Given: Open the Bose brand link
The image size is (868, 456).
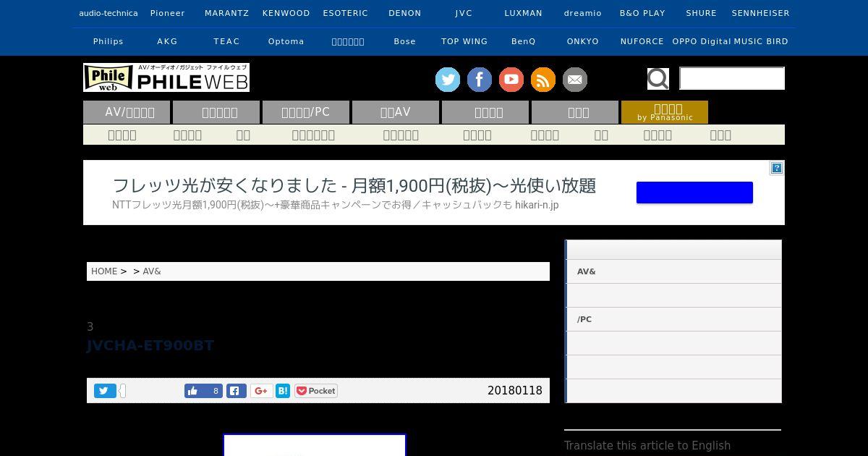Looking at the screenshot, I should tap(405, 41).
